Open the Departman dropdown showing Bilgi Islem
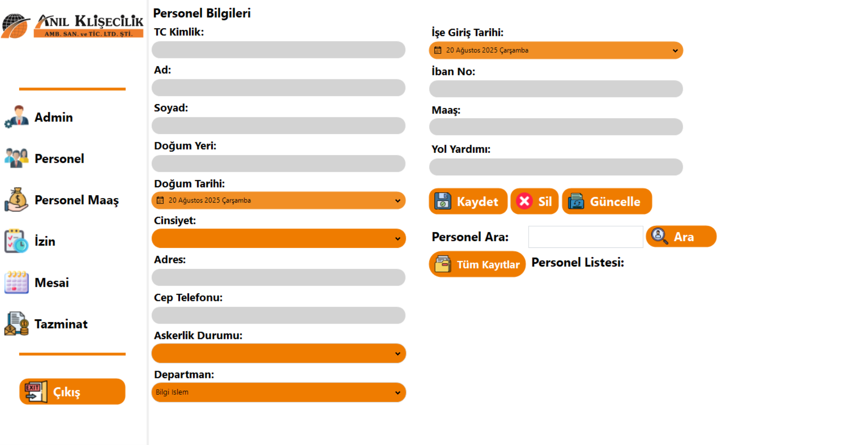The height and width of the screenshot is (445, 868). click(x=278, y=392)
